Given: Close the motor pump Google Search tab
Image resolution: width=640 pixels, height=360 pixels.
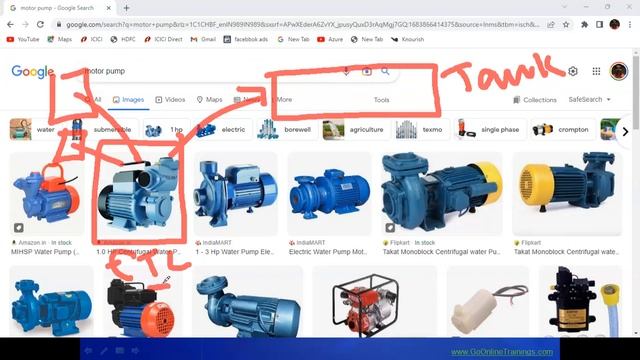Looking at the screenshot, I should tap(109, 8).
